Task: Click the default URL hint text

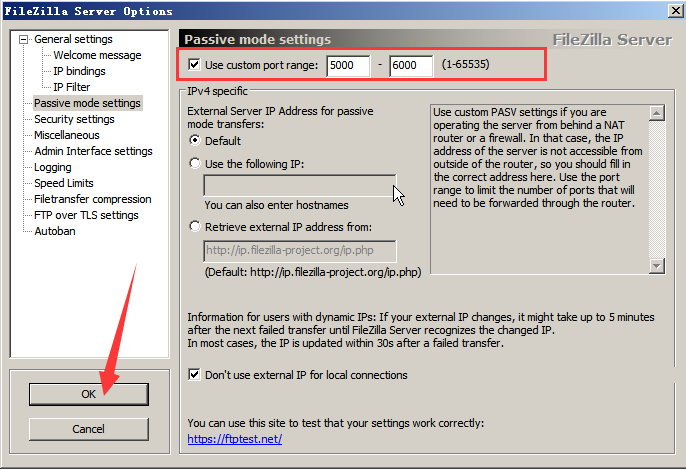Action: pyautogui.click(x=313, y=272)
